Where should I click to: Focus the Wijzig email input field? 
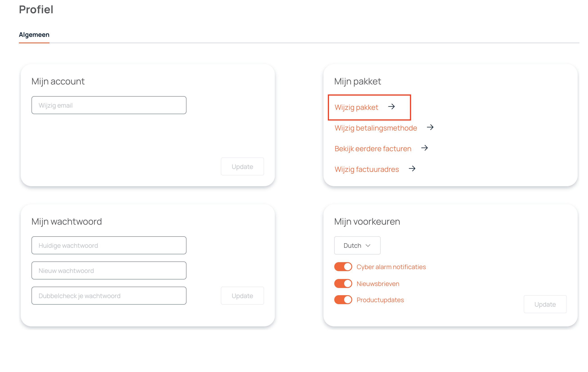(109, 105)
